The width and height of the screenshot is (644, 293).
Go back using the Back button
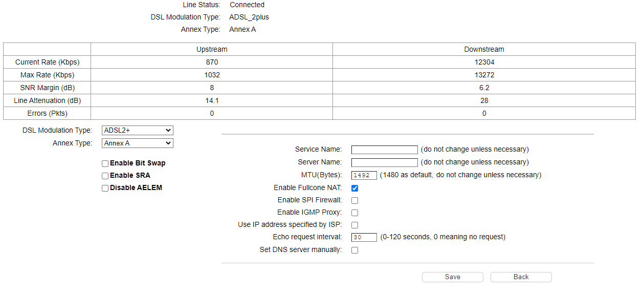[521, 277]
